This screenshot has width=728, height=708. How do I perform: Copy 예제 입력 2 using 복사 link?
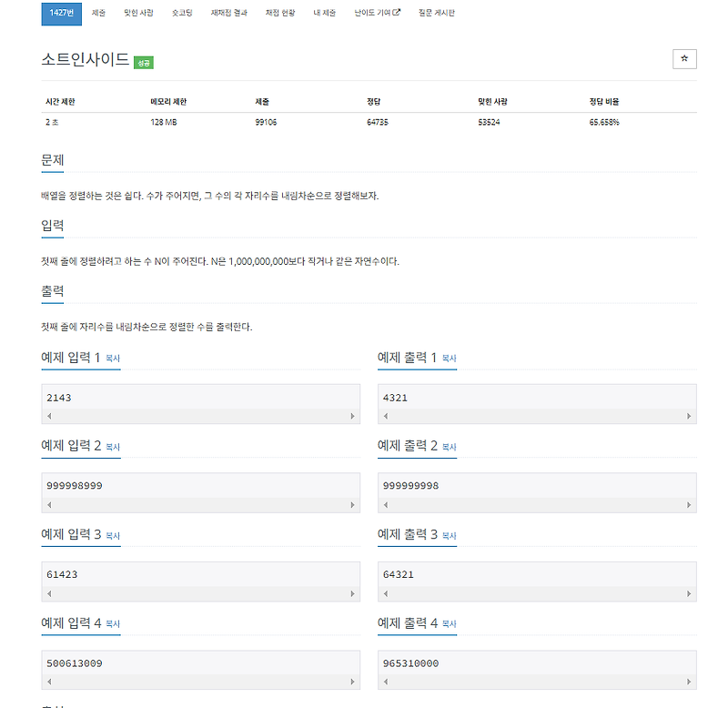113,447
